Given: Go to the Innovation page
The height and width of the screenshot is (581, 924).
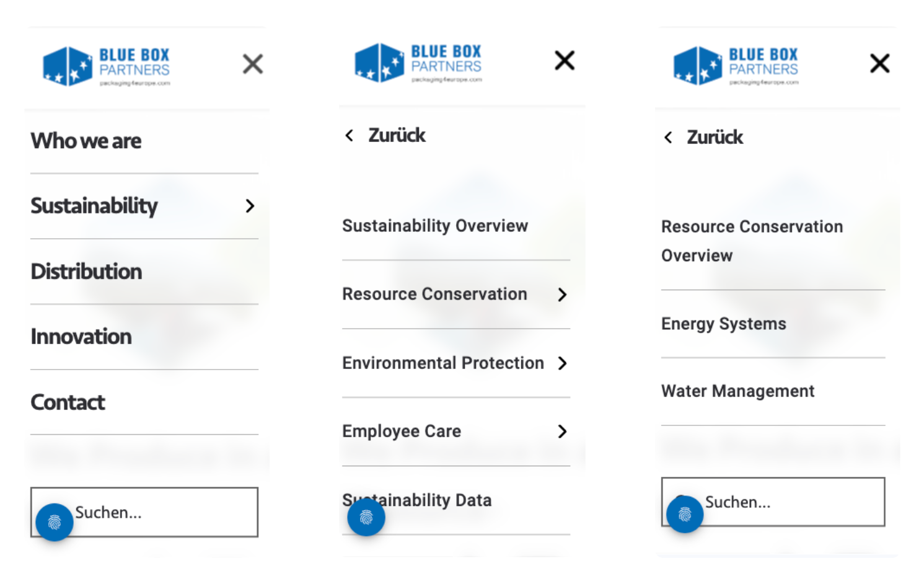Looking at the screenshot, I should [82, 337].
